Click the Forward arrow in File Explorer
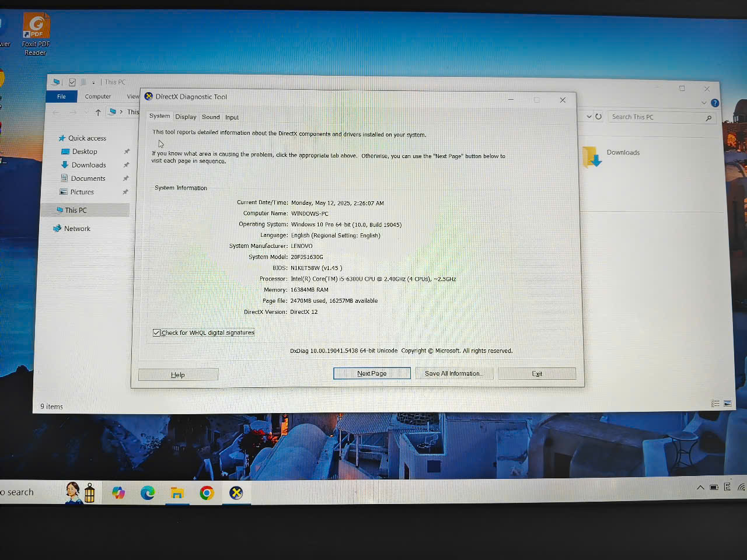Viewport: 747px width, 560px height. [x=73, y=112]
